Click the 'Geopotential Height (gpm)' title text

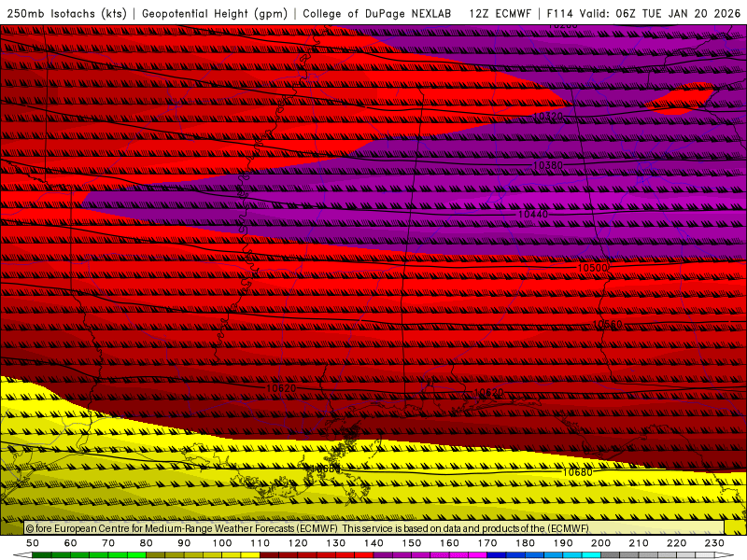(215, 14)
